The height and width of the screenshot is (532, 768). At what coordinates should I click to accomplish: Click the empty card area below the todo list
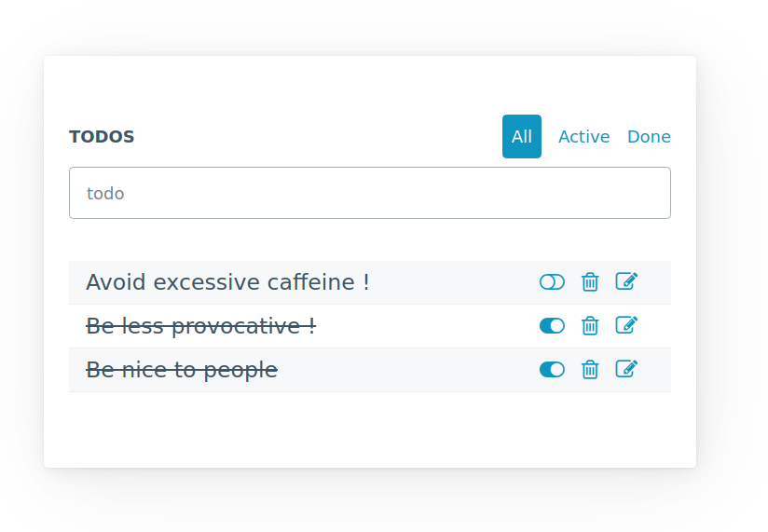(x=370, y=429)
